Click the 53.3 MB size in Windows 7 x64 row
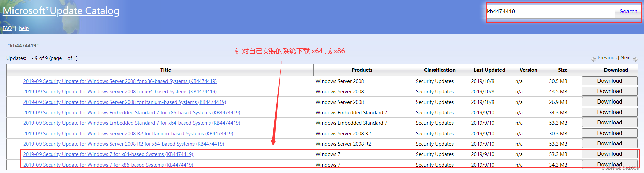 click(x=558, y=154)
